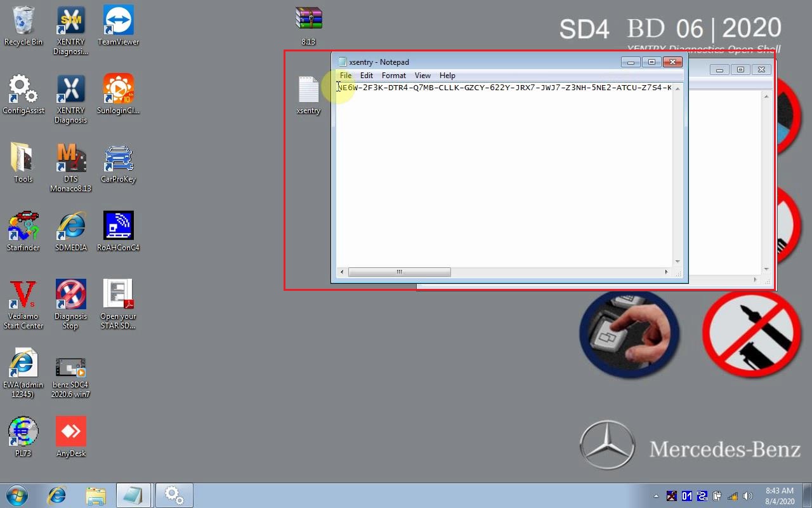Close the background window behind Notepad
The height and width of the screenshot is (508, 812).
coord(761,69)
